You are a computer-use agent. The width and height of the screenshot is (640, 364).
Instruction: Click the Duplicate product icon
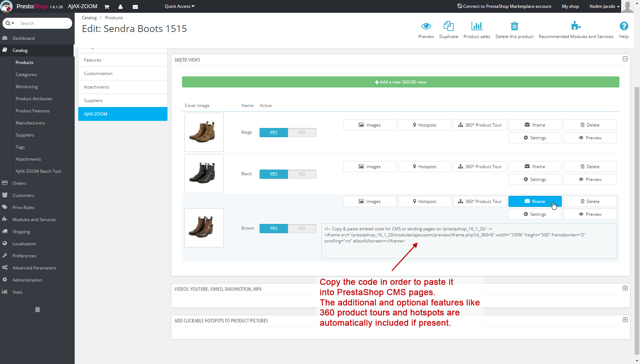pyautogui.click(x=448, y=26)
